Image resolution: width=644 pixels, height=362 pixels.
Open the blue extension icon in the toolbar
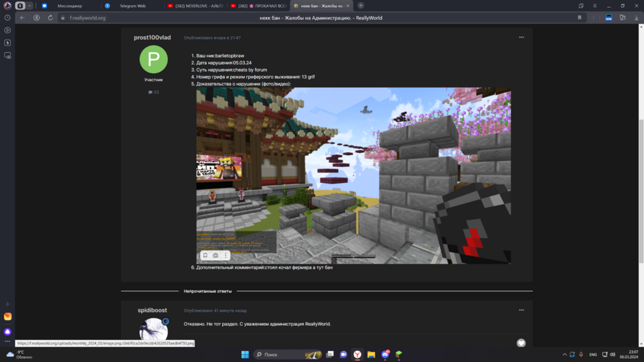pyautogui.click(x=609, y=17)
